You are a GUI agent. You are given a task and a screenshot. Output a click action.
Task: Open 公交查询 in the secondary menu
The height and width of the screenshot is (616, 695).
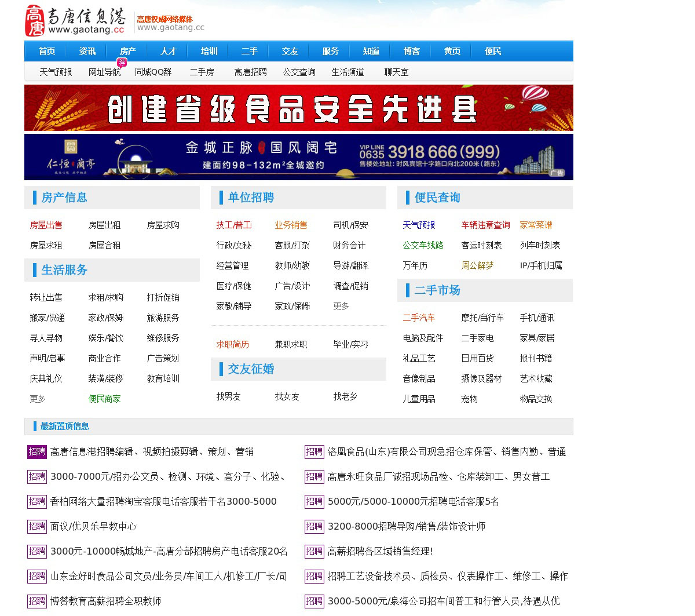299,72
